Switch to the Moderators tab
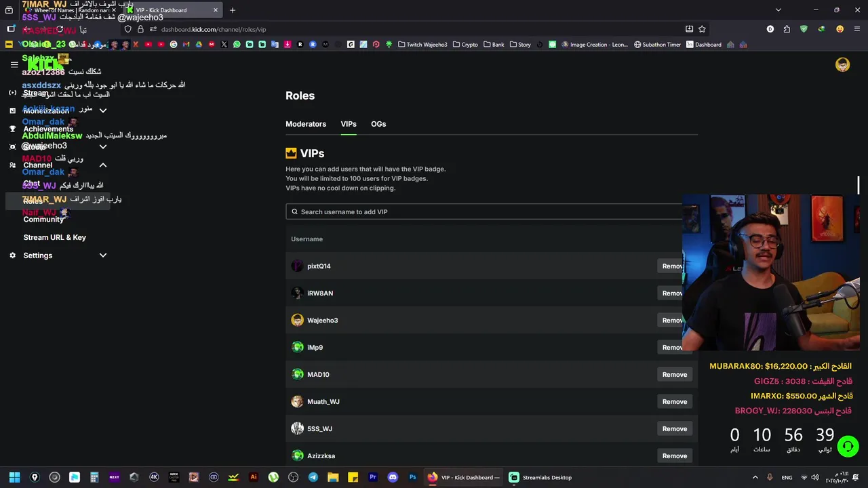The width and height of the screenshot is (868, 488). tap(306, 124)
